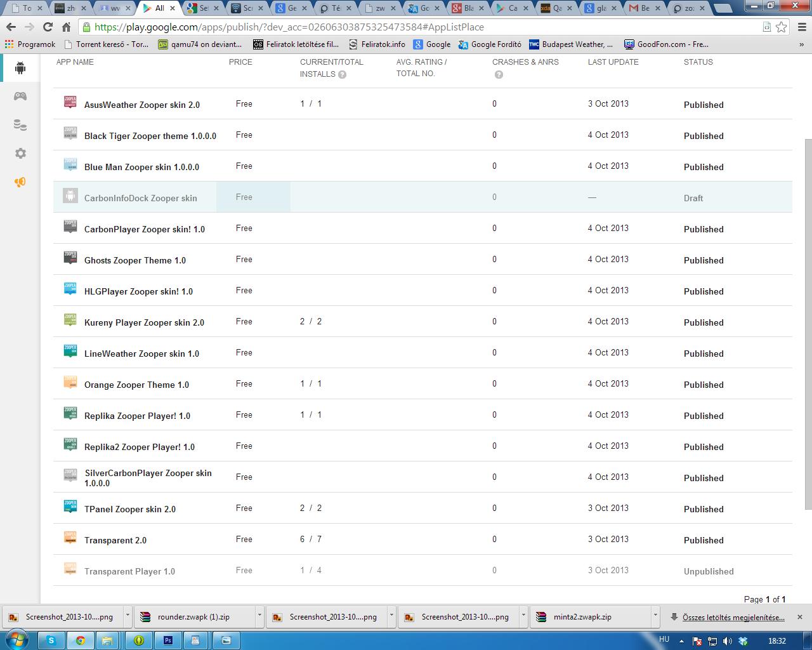Open the minta2.zwapk.zip downloaded file
This screenshot has height=650, width=812.
pyautogui.click(x=590, y=616)
